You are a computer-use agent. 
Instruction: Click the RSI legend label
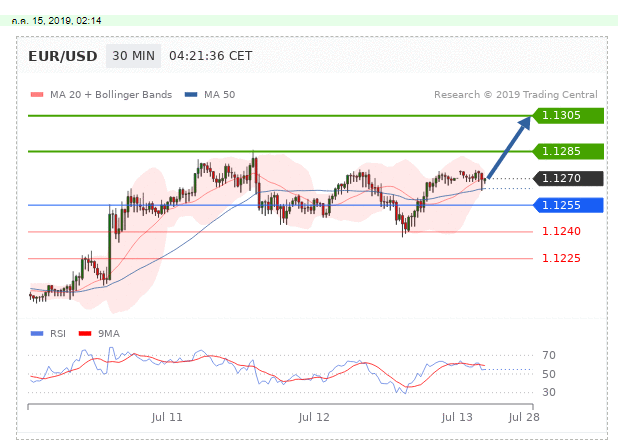58,334
